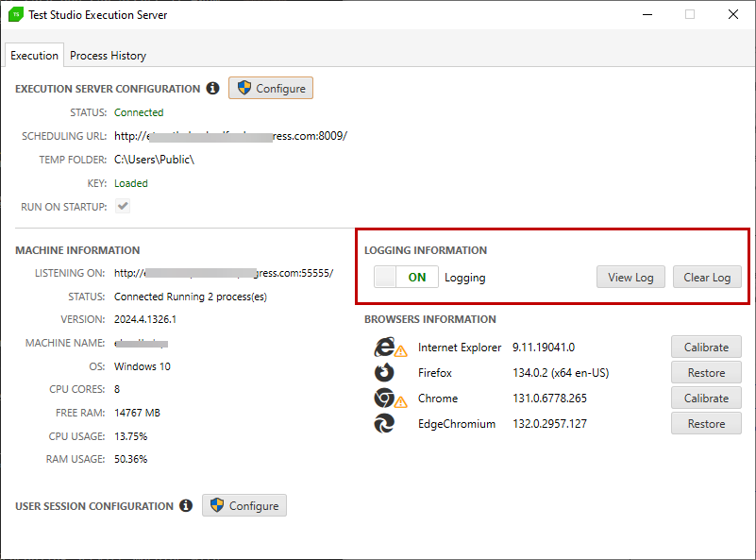Configure the User Session settings
Image resolution: width=756 pixels, height=560 pixels.
(x=244, y=505)
